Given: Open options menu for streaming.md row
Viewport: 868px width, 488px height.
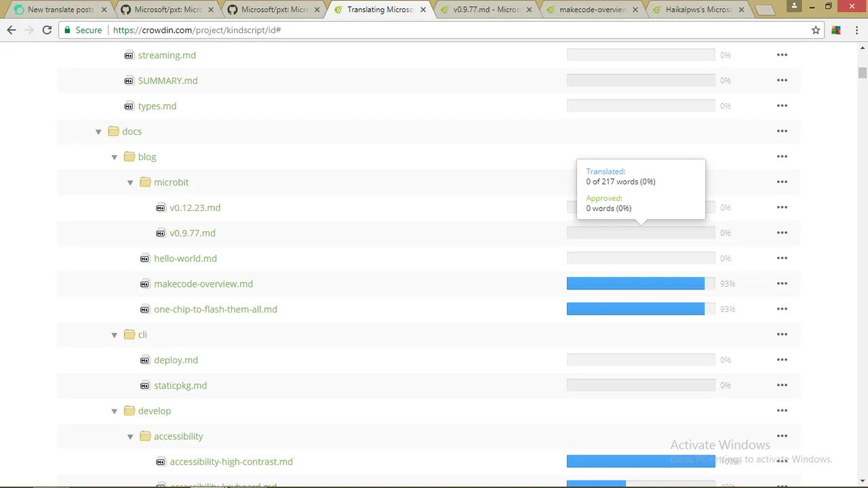Looking at the screenshot, I should [782, 55].
